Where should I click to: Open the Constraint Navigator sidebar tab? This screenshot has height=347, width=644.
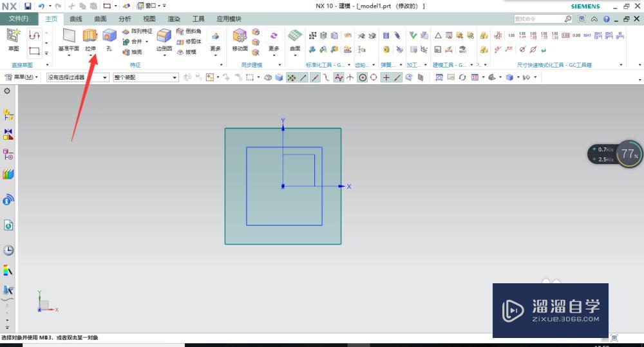pos(8,135)
